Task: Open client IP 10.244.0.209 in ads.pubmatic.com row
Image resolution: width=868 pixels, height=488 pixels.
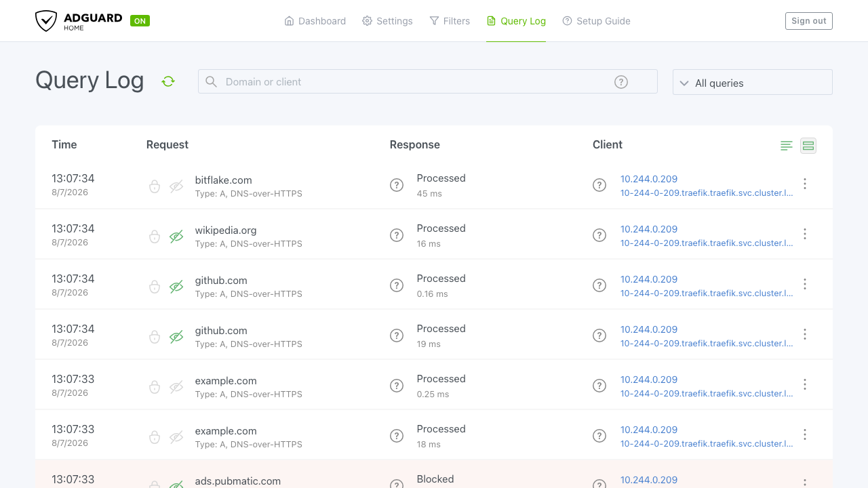Action: [649, 480]
